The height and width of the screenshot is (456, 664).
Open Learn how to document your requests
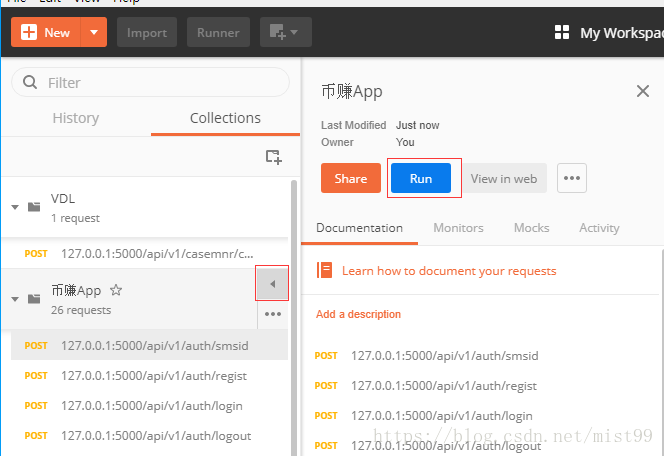click(449, 271)
